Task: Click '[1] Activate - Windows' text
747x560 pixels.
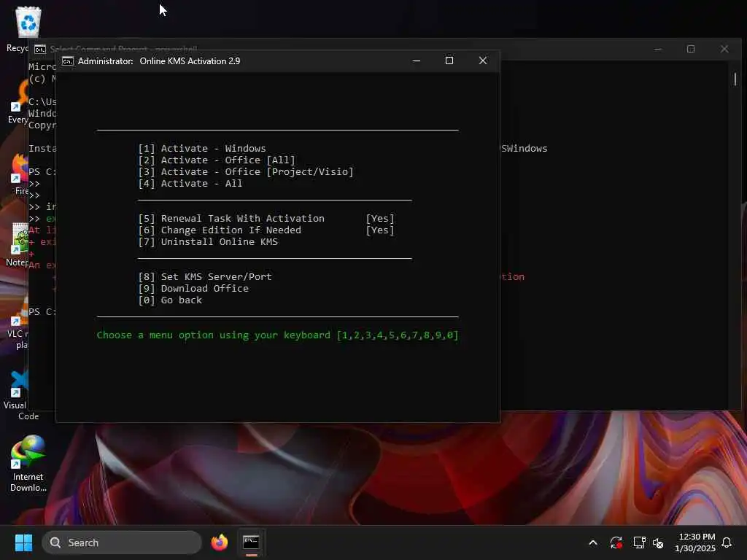Action: [202, 149]
